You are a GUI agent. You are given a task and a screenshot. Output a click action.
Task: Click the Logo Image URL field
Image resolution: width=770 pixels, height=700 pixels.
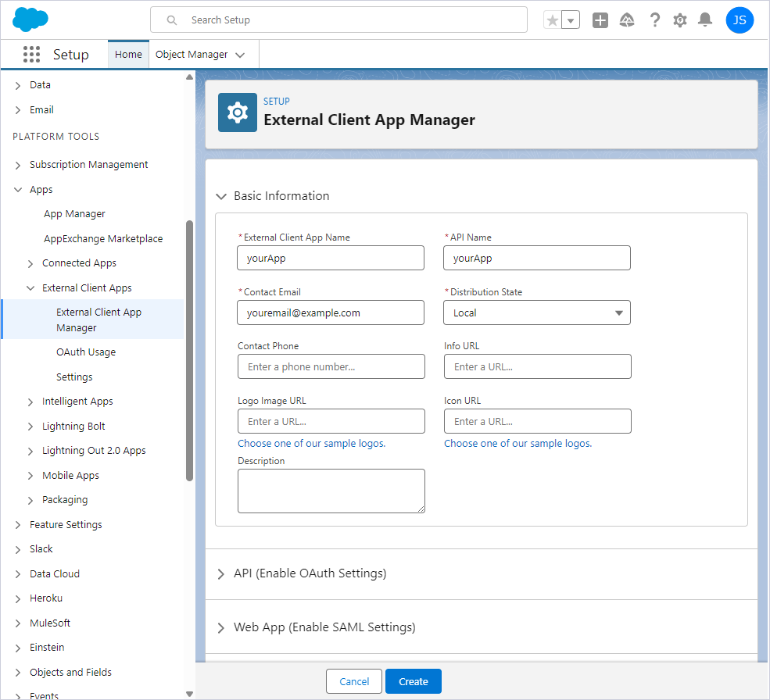331,421
